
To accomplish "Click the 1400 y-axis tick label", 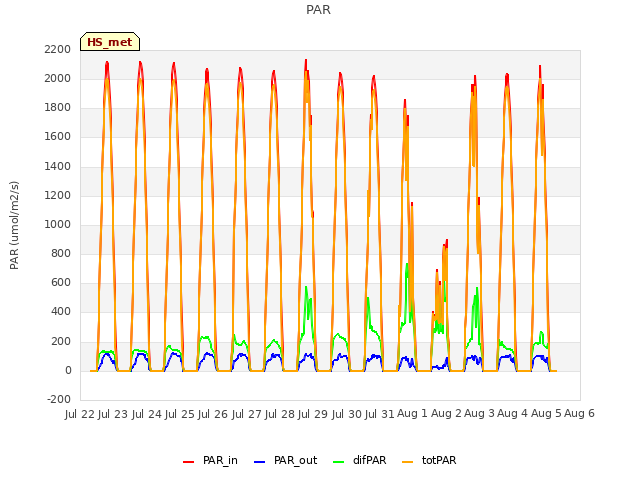I will (x=58, y=166).
